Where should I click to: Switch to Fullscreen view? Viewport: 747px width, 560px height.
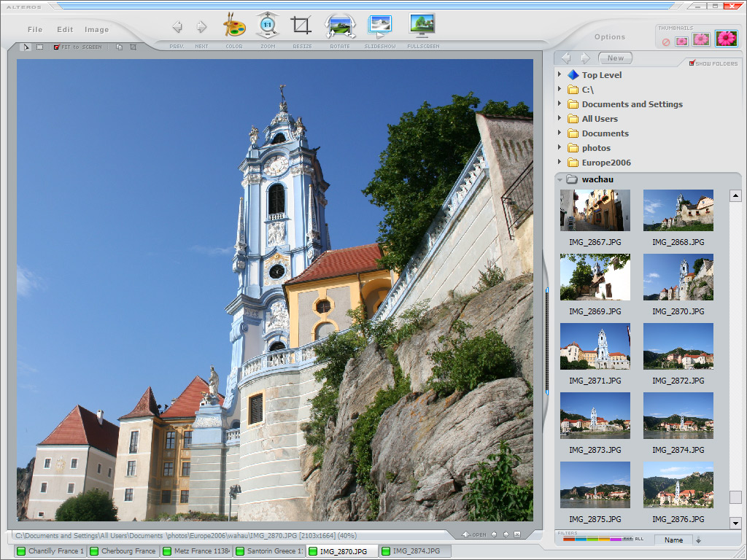pyautogui.click(x=422, y=26)
